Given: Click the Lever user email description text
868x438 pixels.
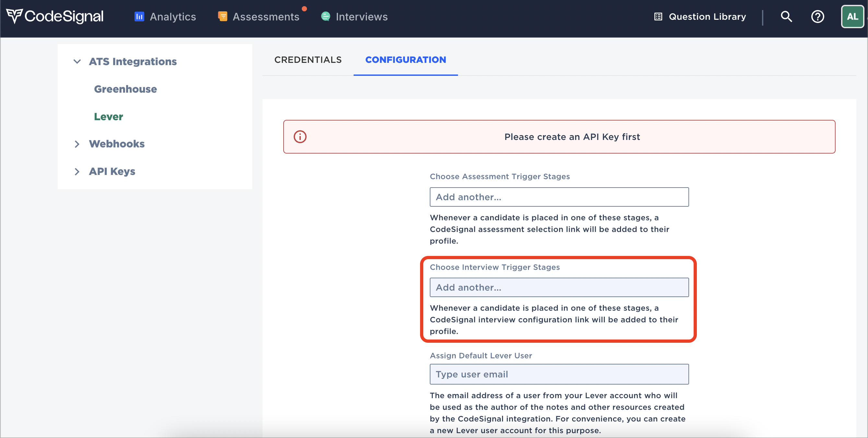Looking at the screenshot, I should (558, 413).
